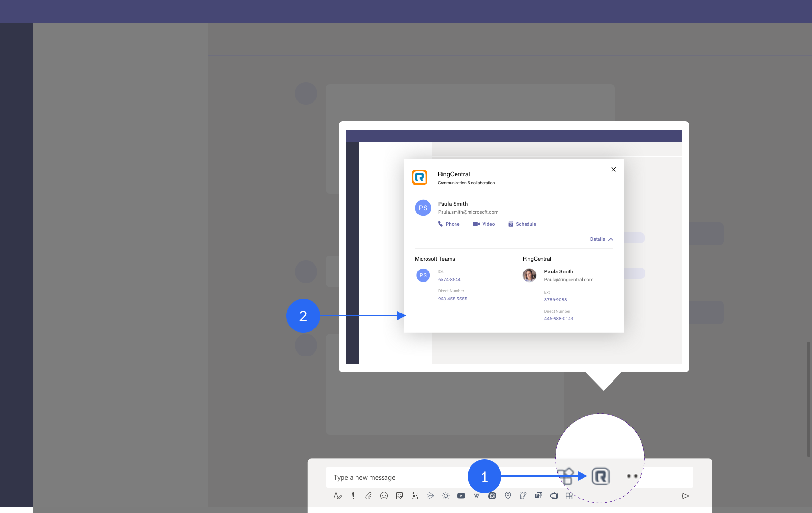The height and width of the screenshot is (513, 812).
Task: Collapse the Details section
Action: tap(602, 239)
